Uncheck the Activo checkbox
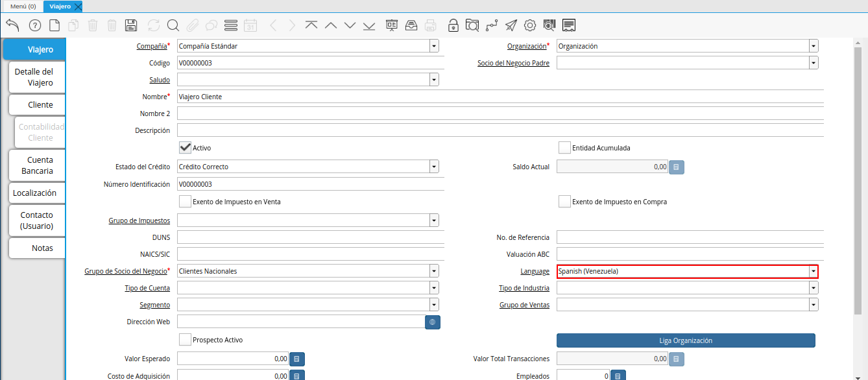This screenshot has height=380, width=868. (185, 147)
